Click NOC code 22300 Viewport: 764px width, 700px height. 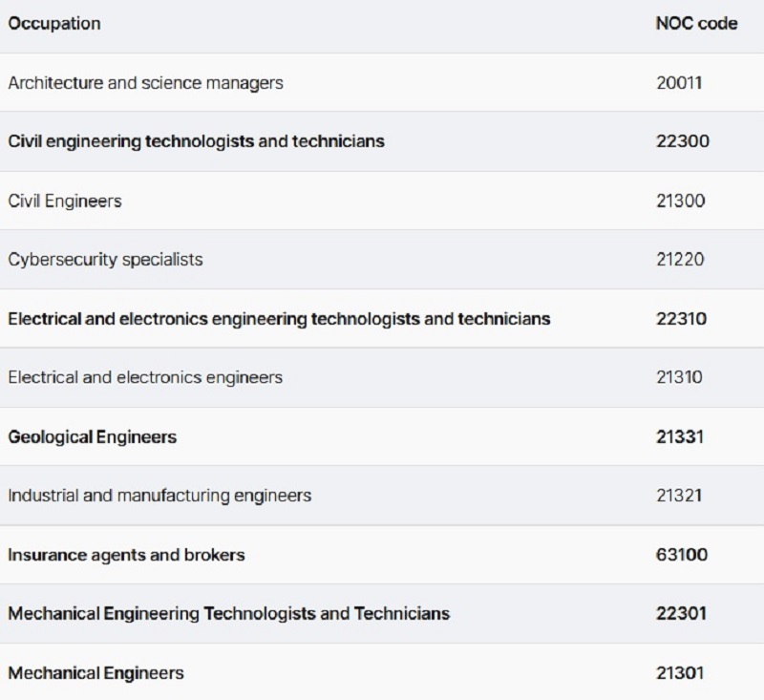tap(682, 141)
